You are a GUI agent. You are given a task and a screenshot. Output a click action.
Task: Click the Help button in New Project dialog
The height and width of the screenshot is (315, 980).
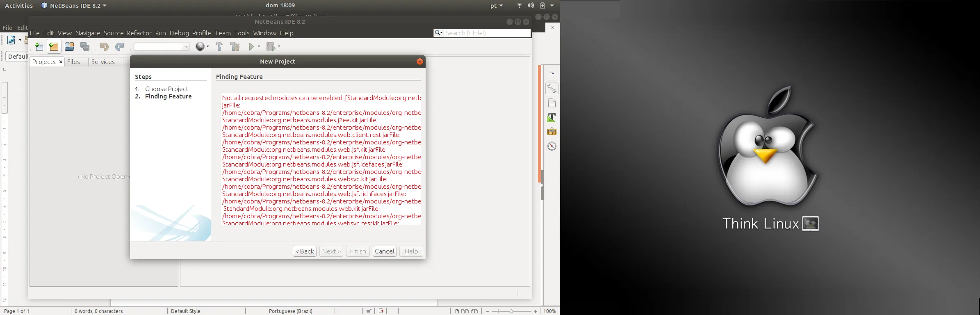[x=411, y=251]
